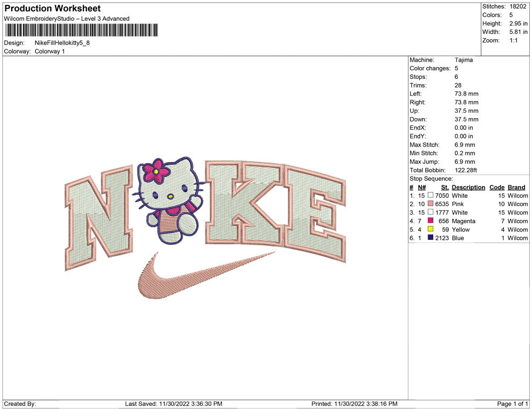Click the letter E in the design
532x409 pixels.
tap(315, 214)
